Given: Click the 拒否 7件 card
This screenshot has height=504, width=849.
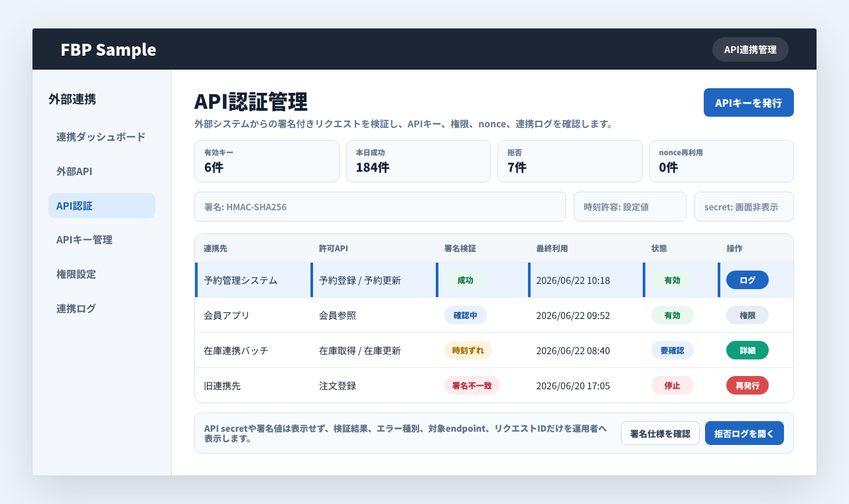Looking at the screenshot, I should point(570,161).
